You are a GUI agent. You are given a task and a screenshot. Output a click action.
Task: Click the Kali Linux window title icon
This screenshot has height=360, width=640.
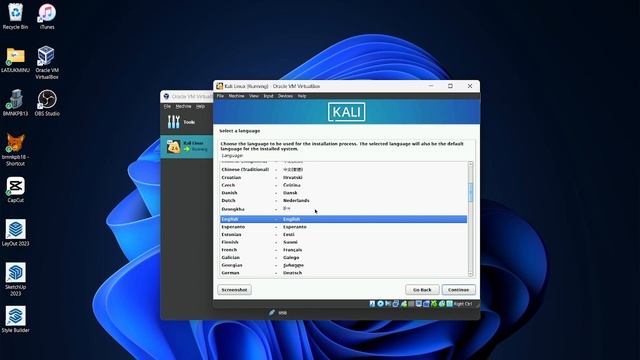tap(219, 86)
